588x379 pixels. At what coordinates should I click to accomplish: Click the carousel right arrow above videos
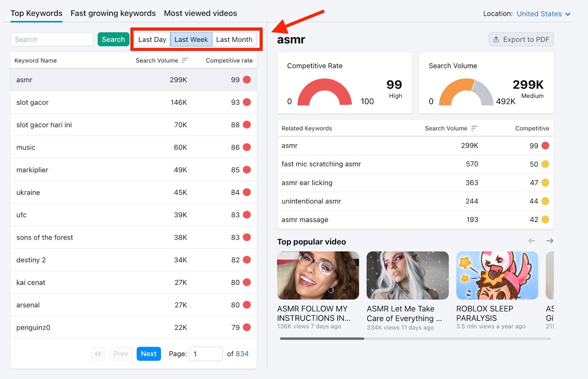pyautogui.click(x=549, y=241)
